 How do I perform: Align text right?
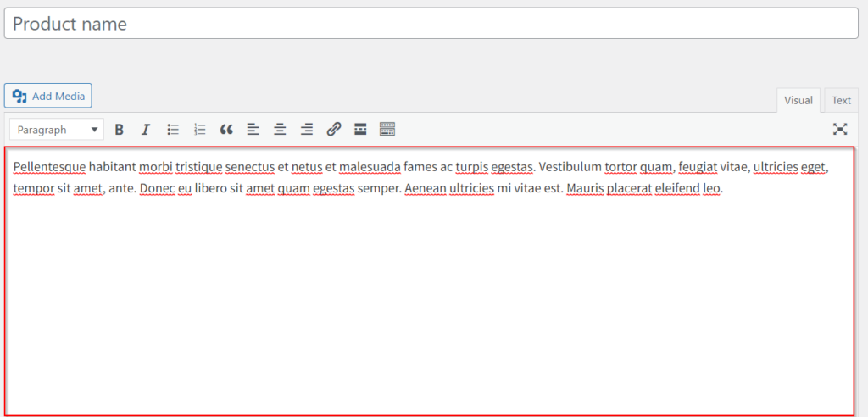point(307,130)
